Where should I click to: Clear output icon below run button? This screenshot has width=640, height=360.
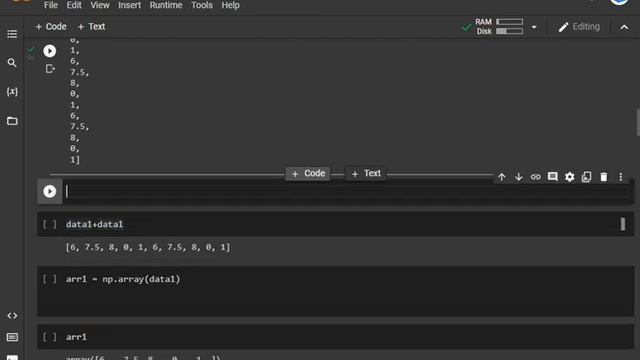pyautogui.click(x=50, y=69)
